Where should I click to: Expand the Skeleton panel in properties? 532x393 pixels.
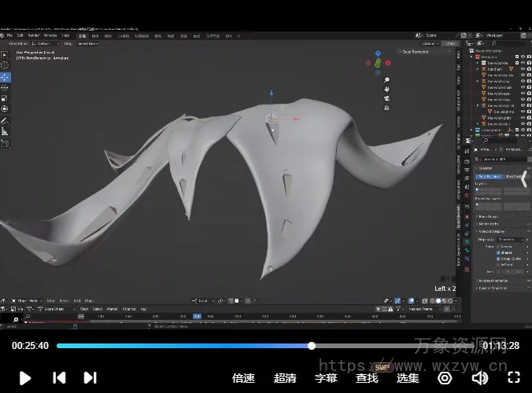pos(485,168)
